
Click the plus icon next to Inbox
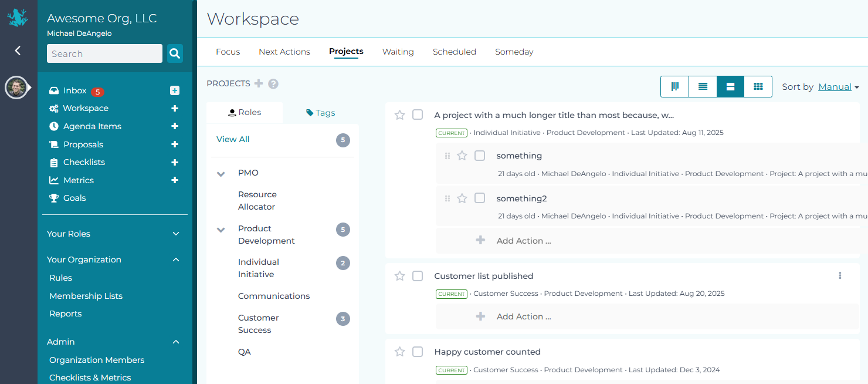(x=175, y=90)
